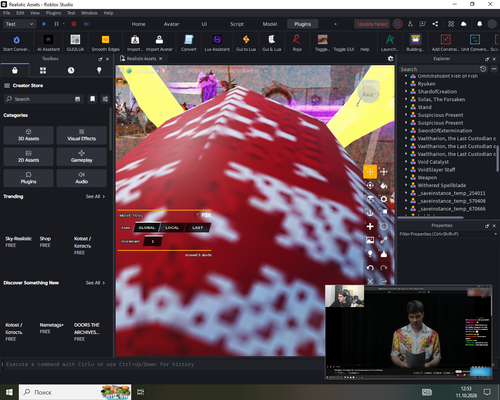Click the Toolbox search field
The height and width of the screenshot is (400, 500).
click(x=43, y=99)
